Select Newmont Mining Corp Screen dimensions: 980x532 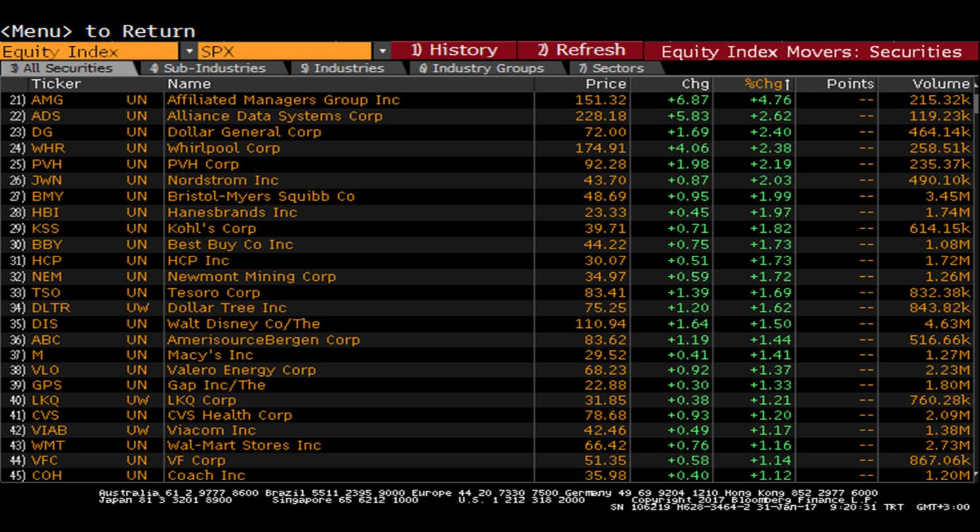[x=252, y=276]
